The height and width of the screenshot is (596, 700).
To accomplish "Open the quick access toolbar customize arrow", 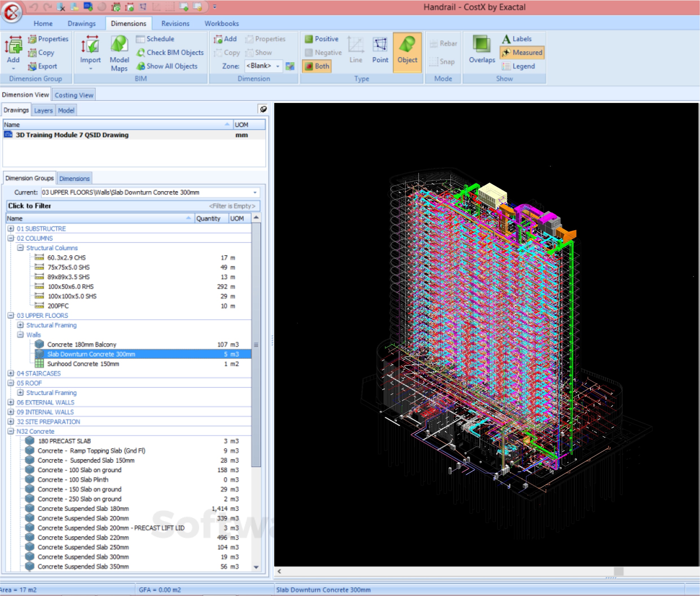I will pos(215,7).
